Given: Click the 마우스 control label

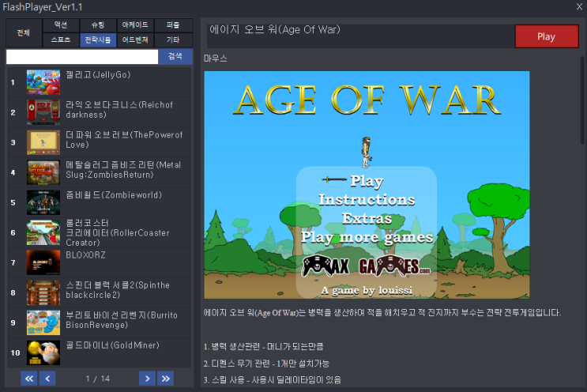Looking at the screenshot, I should (215, 58).
